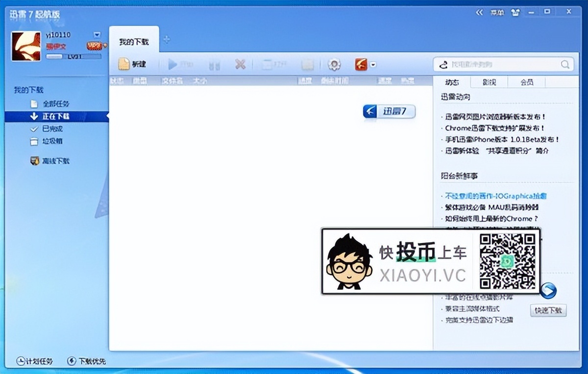Click the 快速下载 button

click(x=548, y=310)
